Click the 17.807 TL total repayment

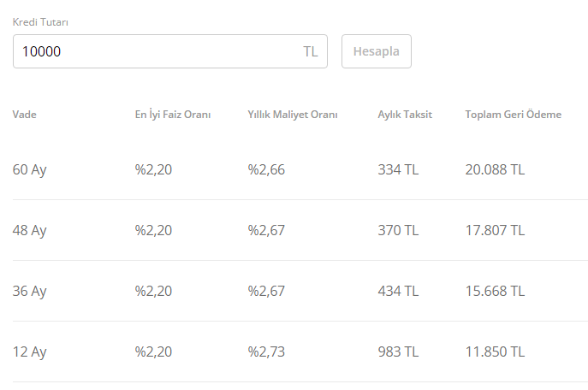[x=495, y=230]
